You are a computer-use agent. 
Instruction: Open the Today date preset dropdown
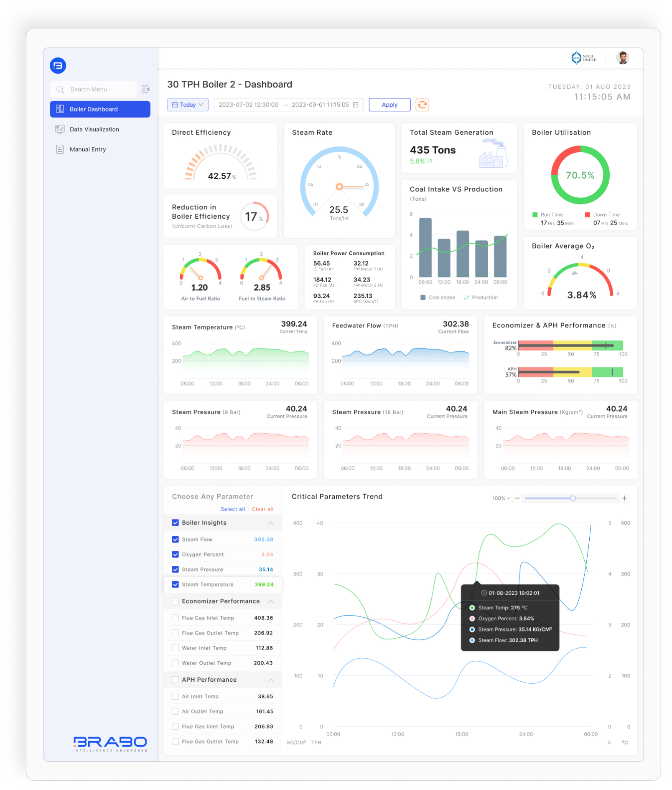point(188,105)
